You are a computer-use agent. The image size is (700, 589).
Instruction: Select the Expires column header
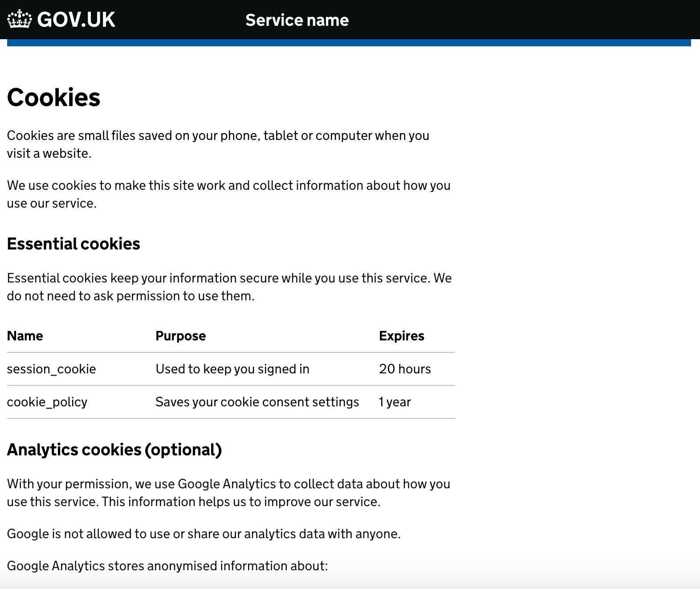tap(401, 335)
